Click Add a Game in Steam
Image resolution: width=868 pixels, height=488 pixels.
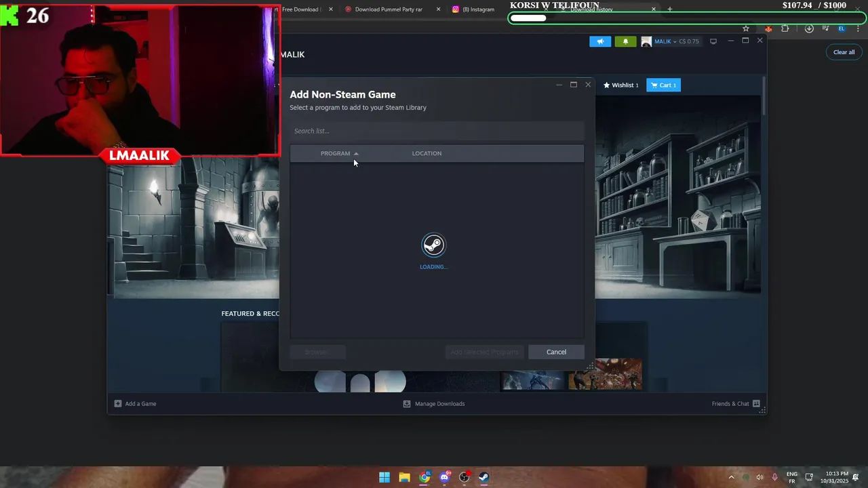136,404
